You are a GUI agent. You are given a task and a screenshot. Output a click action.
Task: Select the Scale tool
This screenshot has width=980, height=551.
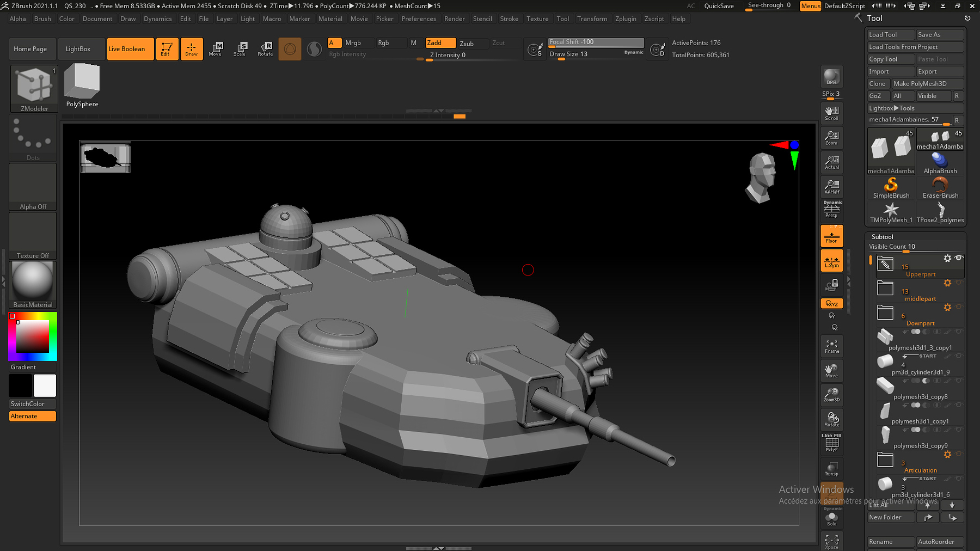(x=241, y=48)
